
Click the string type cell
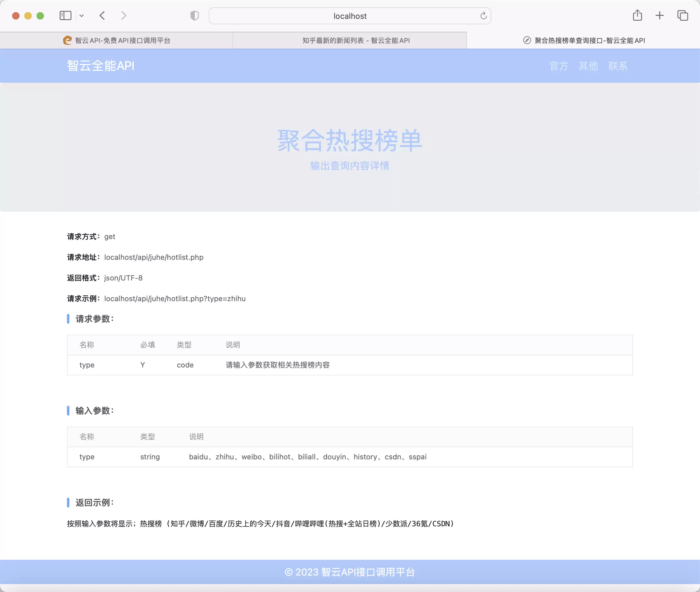coord(150,457)
